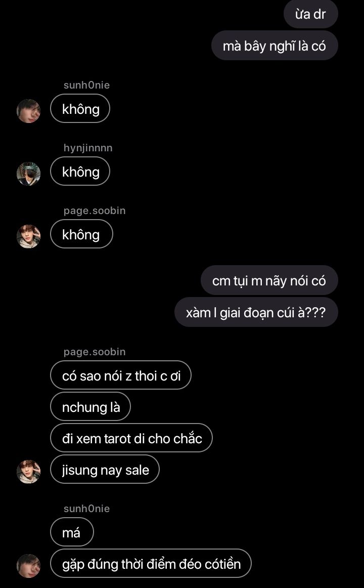
Task: Tap sunh0nie's "không" message bubble
Action: [x=80, y=109]
